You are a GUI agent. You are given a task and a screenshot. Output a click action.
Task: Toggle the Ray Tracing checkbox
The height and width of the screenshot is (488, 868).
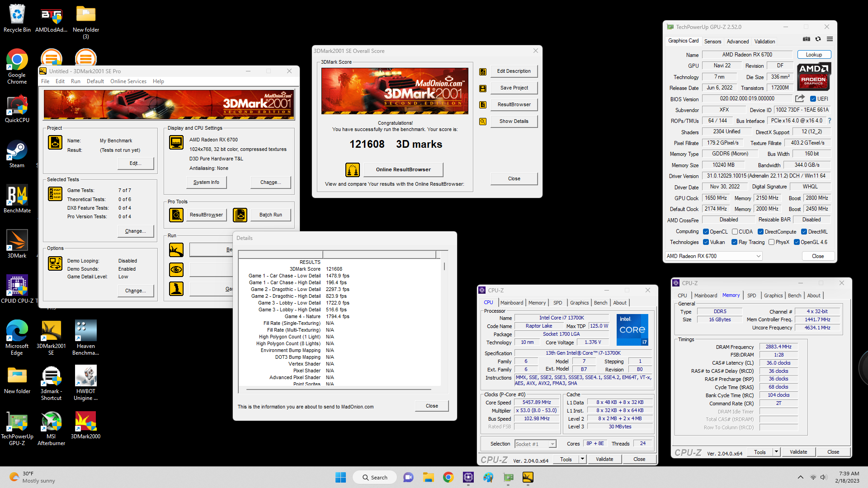(734, 242)
